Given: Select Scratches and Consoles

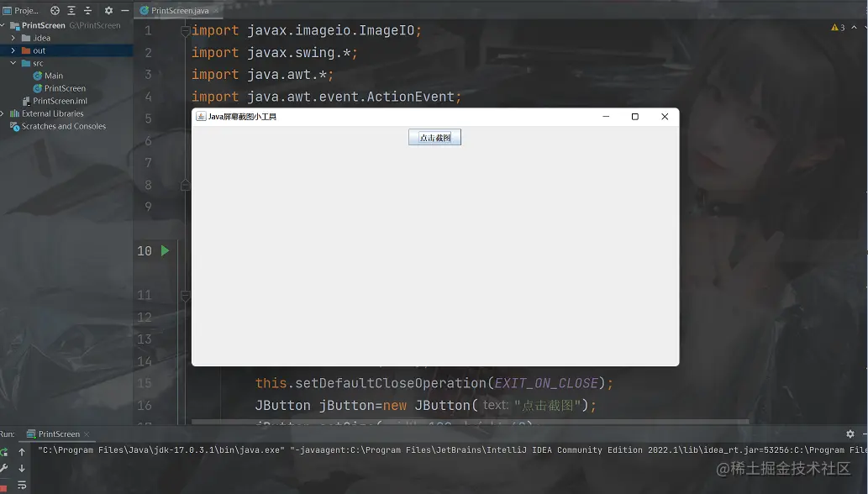Looking at the screenshot, I should click(x=58, y=126).
